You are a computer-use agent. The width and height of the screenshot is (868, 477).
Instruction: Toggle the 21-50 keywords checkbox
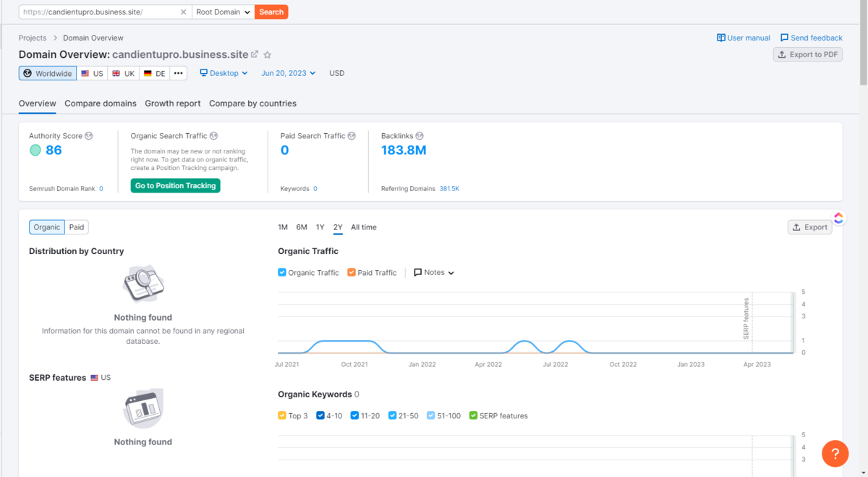click(x=393, y=416)
